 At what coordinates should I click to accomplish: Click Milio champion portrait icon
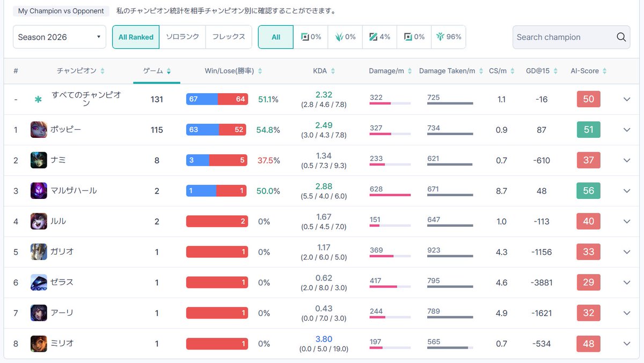(39, 344)
